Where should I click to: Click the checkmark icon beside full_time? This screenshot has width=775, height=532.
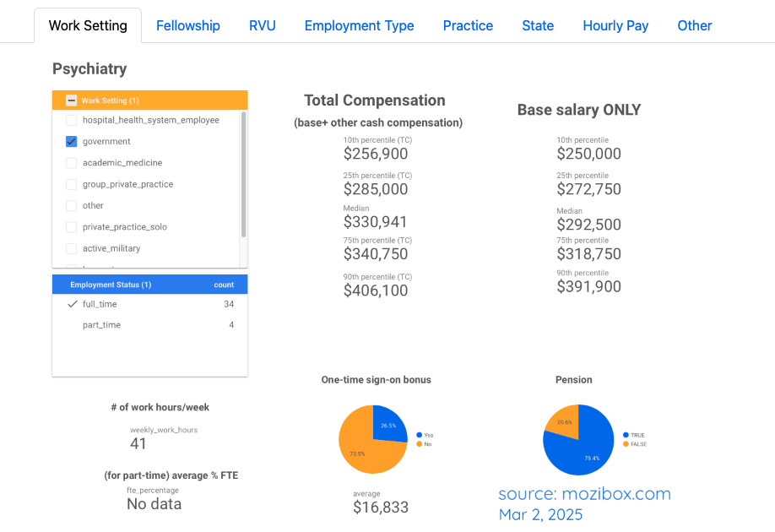[72, 304]
